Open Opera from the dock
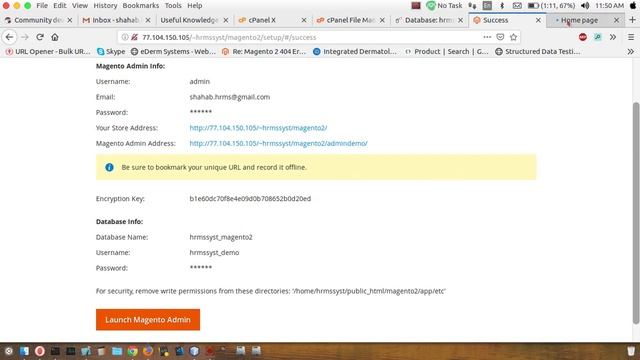Screen dimensions: 640x360 coord(40,351)
